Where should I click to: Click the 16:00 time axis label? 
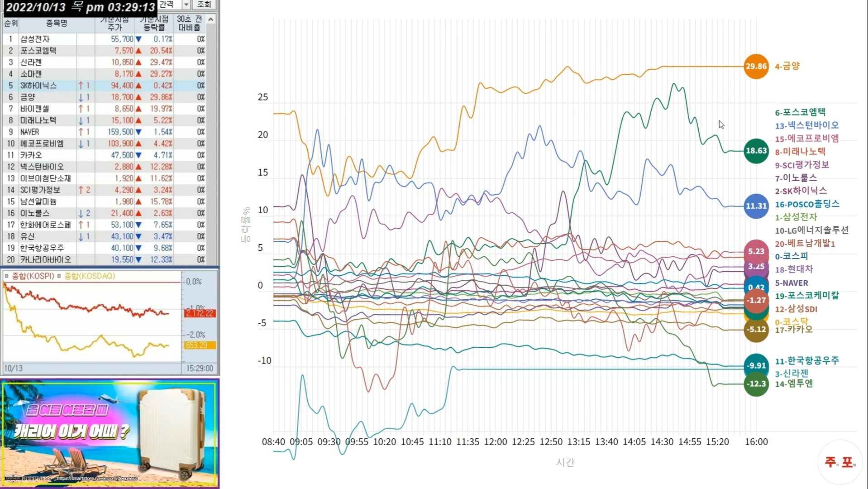pyautogui.click(x=756, y=442)
